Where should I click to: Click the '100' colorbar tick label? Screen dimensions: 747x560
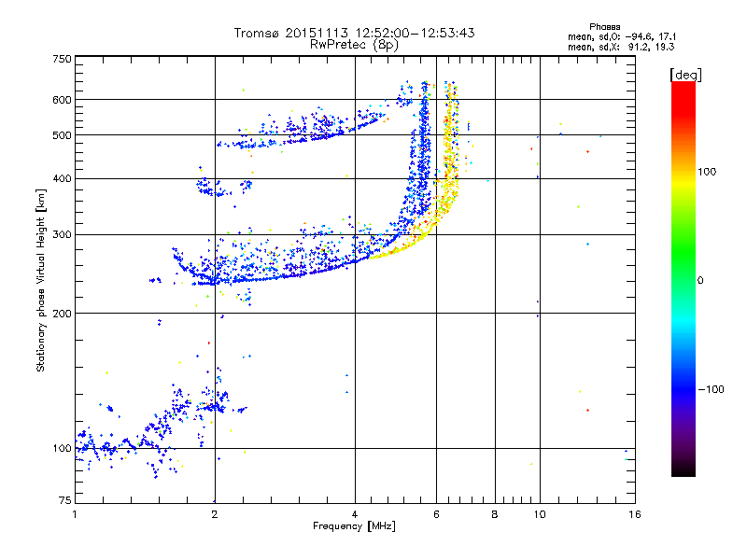pos(707,172)
